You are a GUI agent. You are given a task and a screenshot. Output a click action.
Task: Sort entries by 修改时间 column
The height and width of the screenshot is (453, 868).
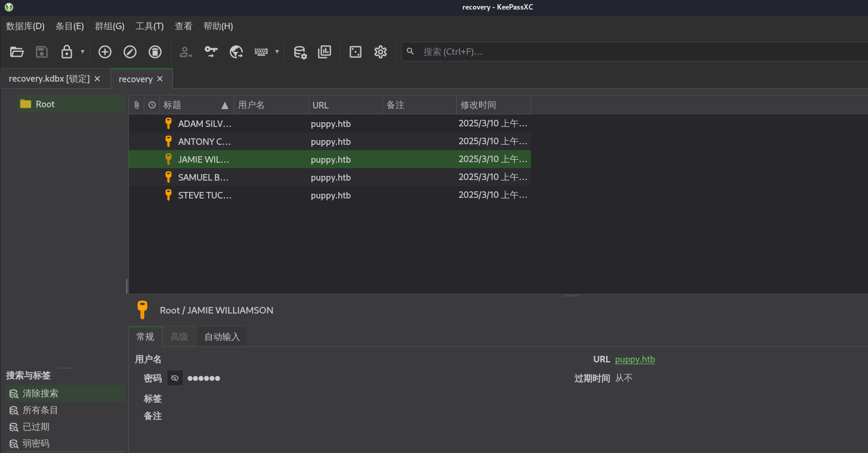coord(493,105)
